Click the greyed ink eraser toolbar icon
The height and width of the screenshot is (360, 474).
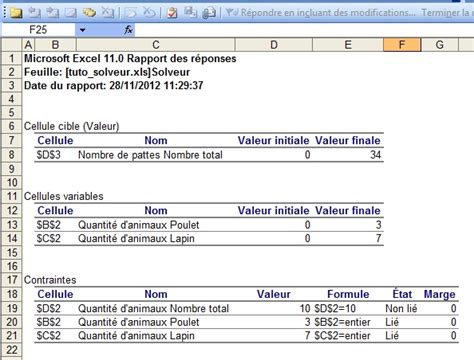point(149,13)
